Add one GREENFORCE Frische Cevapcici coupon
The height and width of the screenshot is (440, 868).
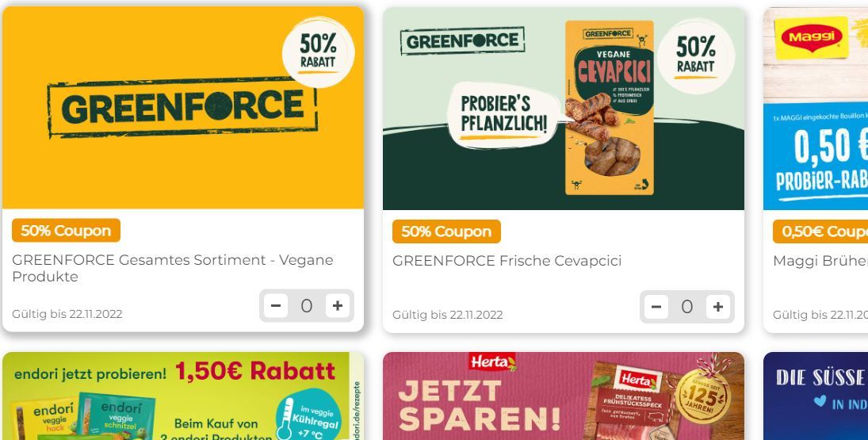(718, 307)
